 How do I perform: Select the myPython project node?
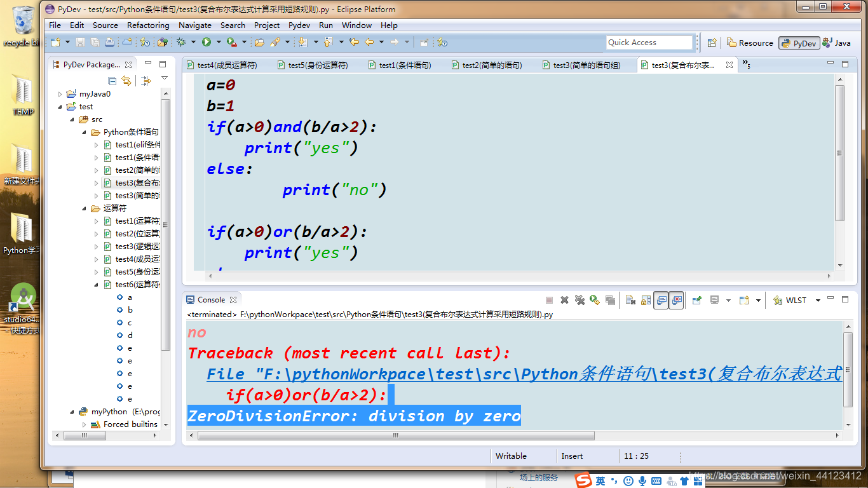(119, 412)
